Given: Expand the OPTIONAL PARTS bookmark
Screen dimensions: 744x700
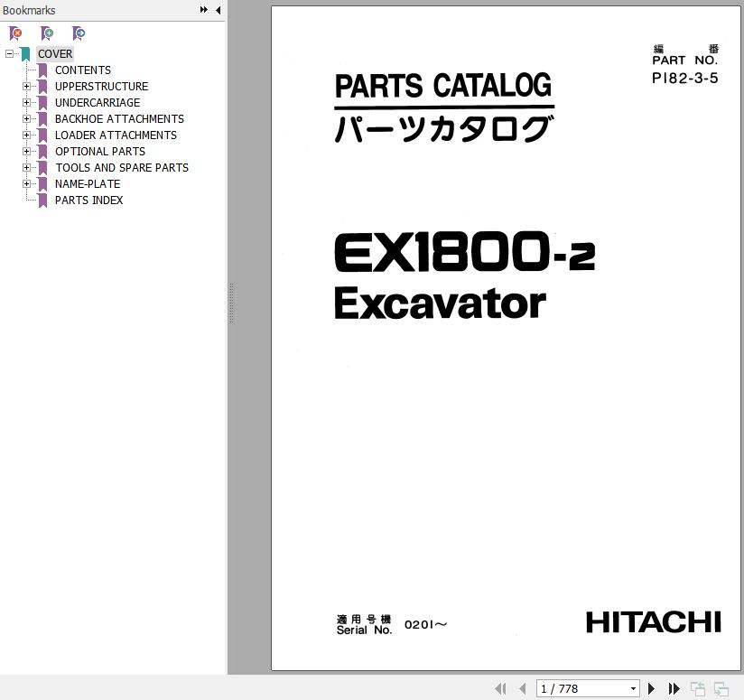Looking at the screenshot, I should point(26,152).
